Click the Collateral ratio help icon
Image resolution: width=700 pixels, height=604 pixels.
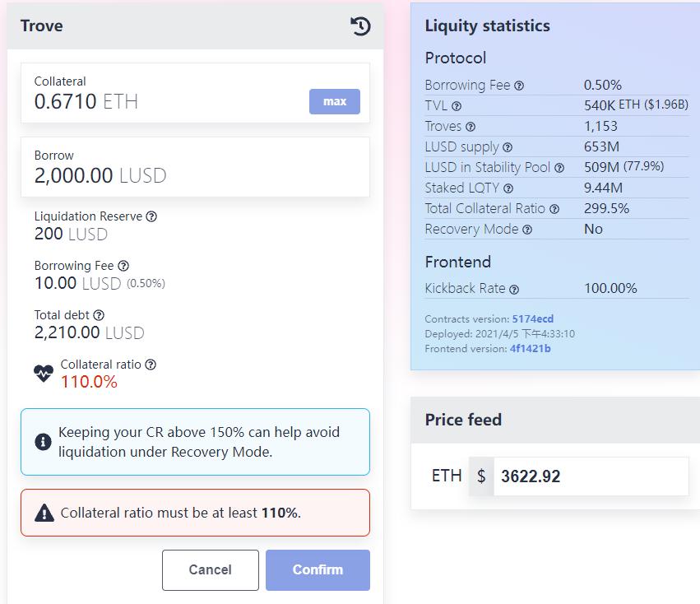(151, 365)
